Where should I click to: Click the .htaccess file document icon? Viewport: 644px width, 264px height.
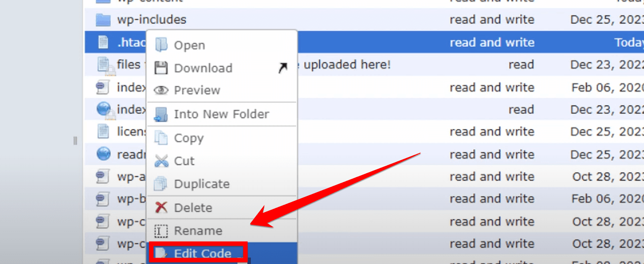point(103,43)
